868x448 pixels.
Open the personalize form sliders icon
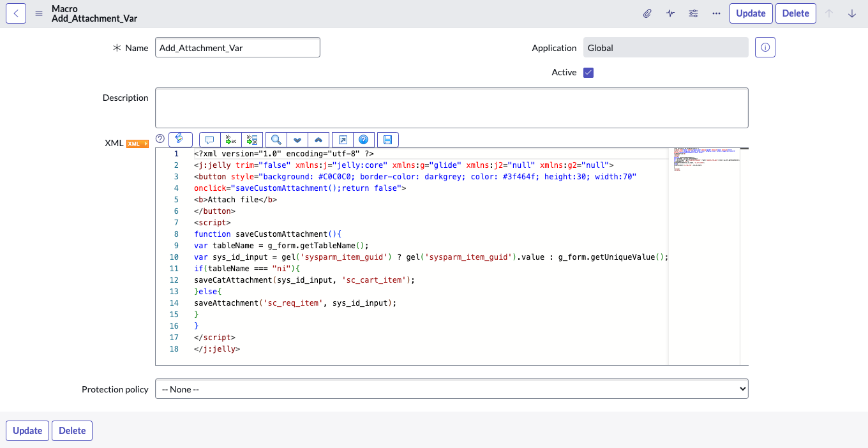tap(693, 13)
